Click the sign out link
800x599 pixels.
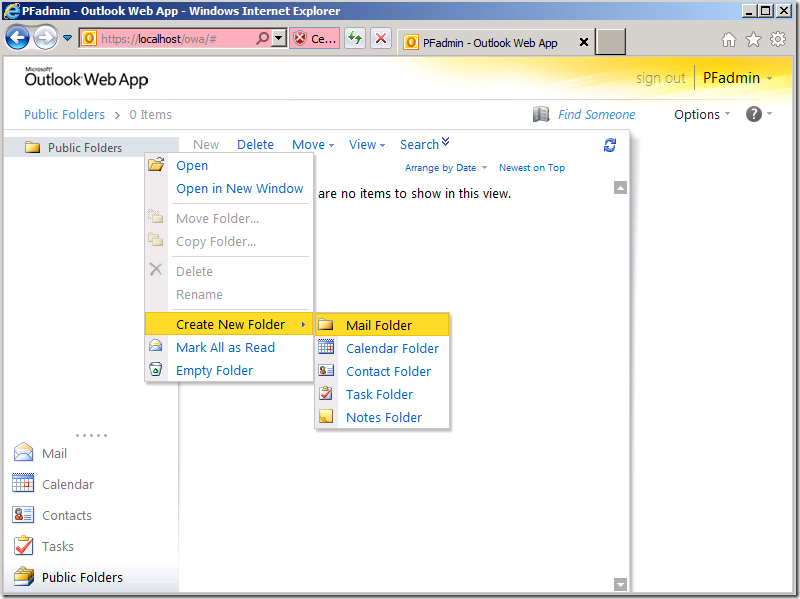pyautogui.click(x=660, y=78)
